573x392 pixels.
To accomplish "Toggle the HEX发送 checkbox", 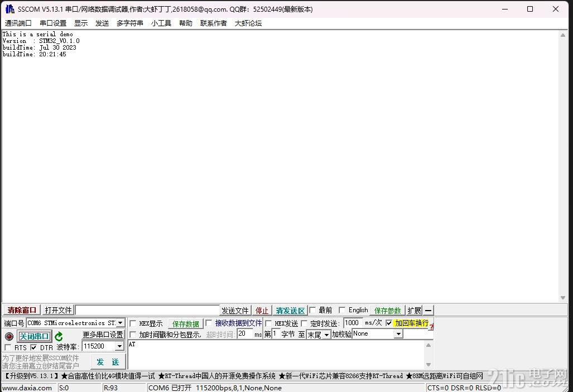I will [268, 323].
